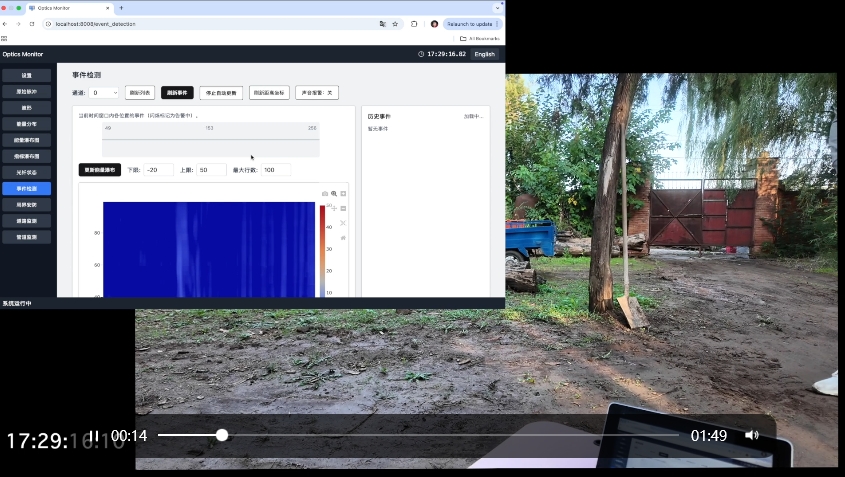Toggle the 声音报警 sound alarm button
845x477 pixels.
point(317,92)
